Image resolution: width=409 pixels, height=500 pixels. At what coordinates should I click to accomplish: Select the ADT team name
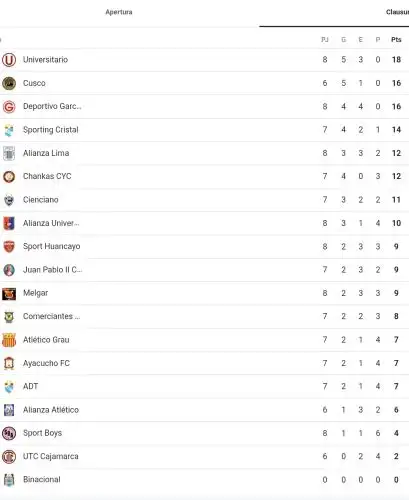click(31, 386)
